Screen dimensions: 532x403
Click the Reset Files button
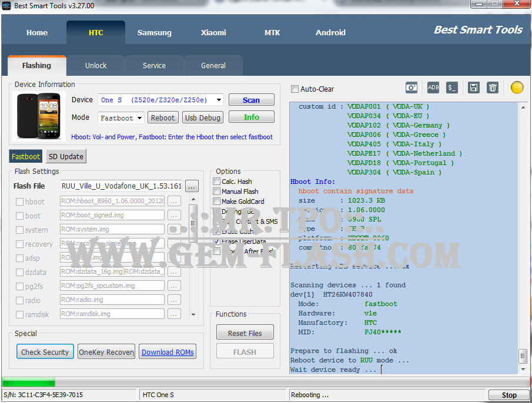(x=245, y=333)
